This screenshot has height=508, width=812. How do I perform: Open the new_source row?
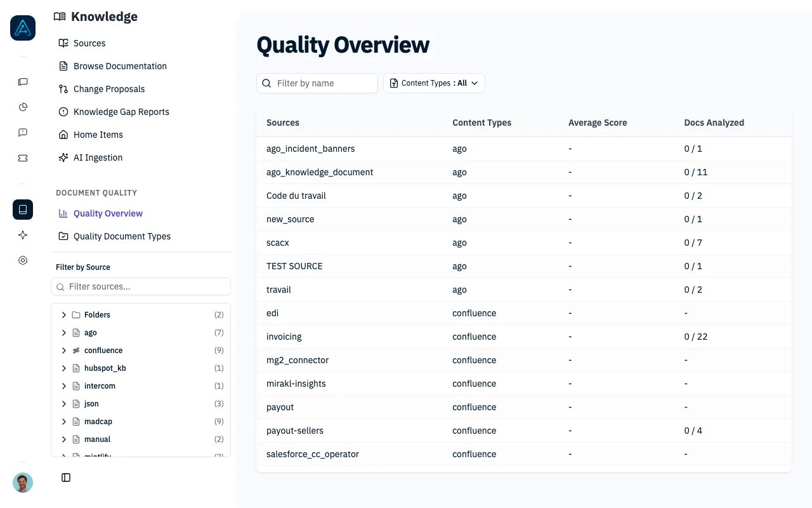click(524, 219)
